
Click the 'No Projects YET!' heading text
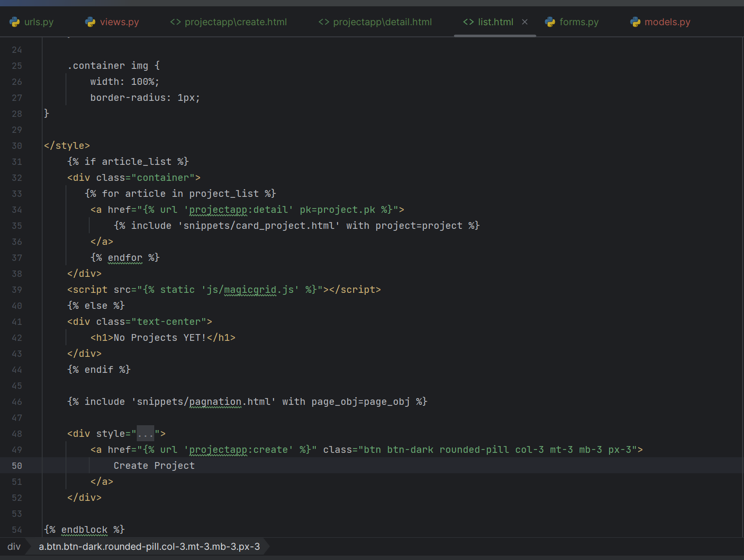(160, 338)
